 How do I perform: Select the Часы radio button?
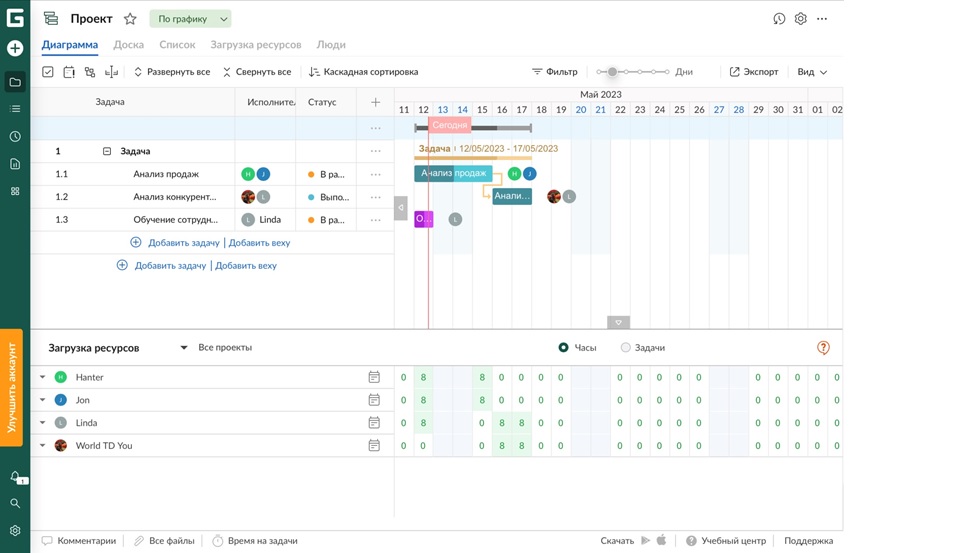564,348
